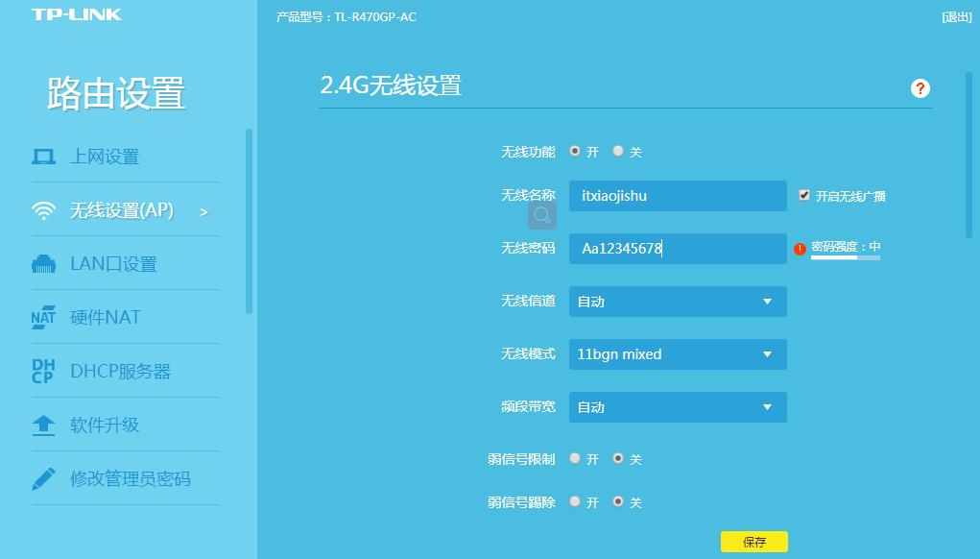
Task: Click the LAN口设置 port icon
Action: click(43, 263)
